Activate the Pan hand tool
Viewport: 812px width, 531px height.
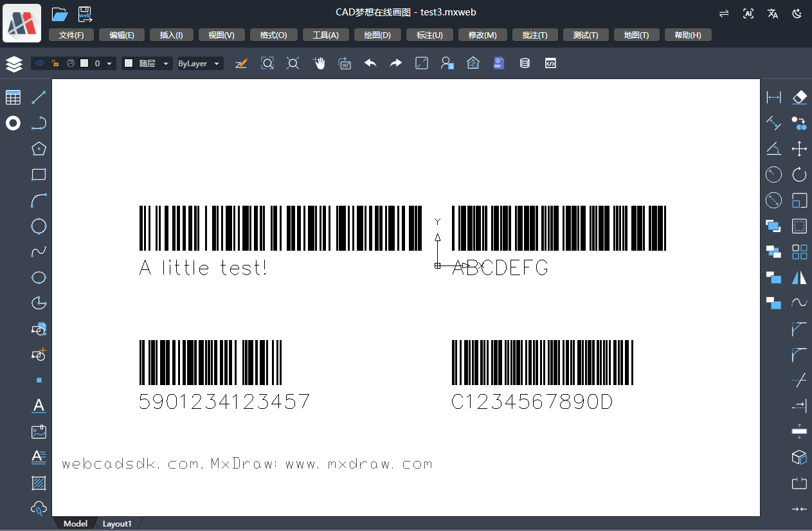pos(319,63)
